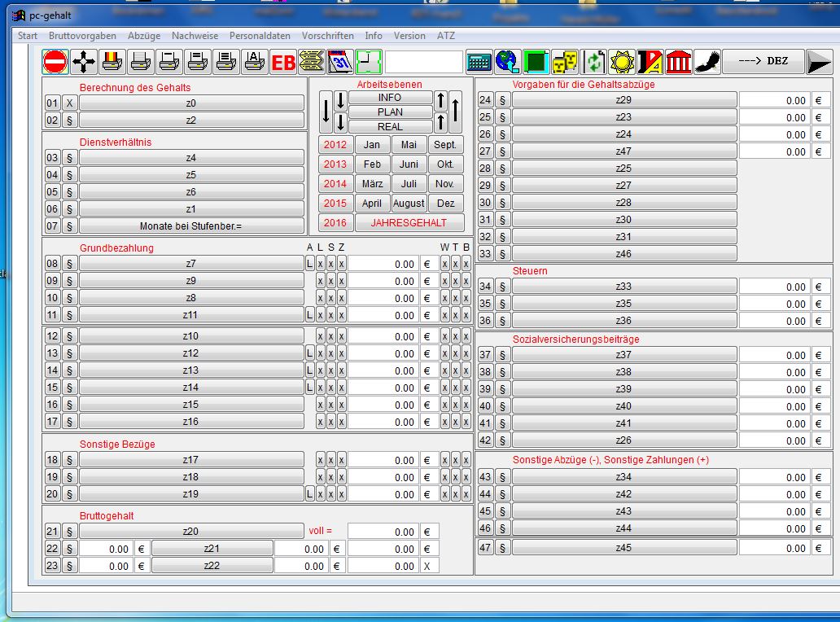
Task: Toggle the S column box in row z9
Action: pyautogui.click(x=331, y=281)
